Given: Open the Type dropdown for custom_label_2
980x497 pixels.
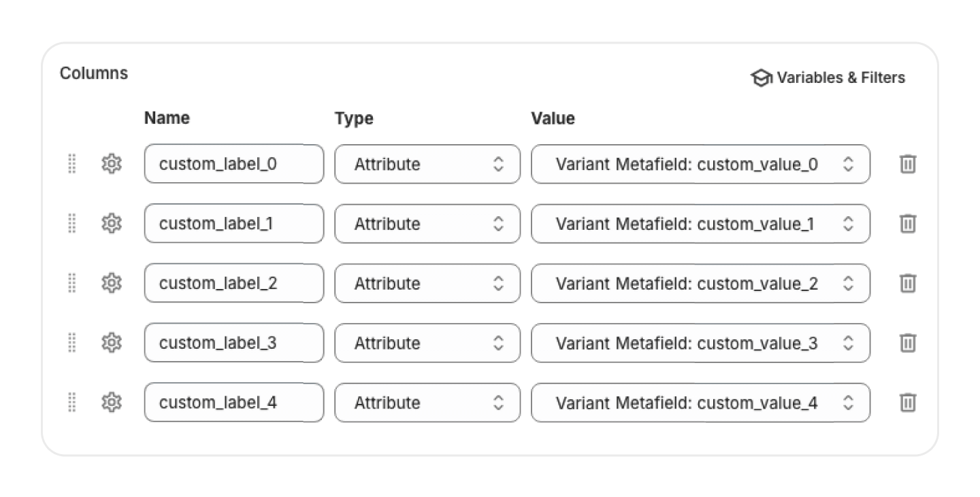Looking at the screenshot, I should click(427, 284).
